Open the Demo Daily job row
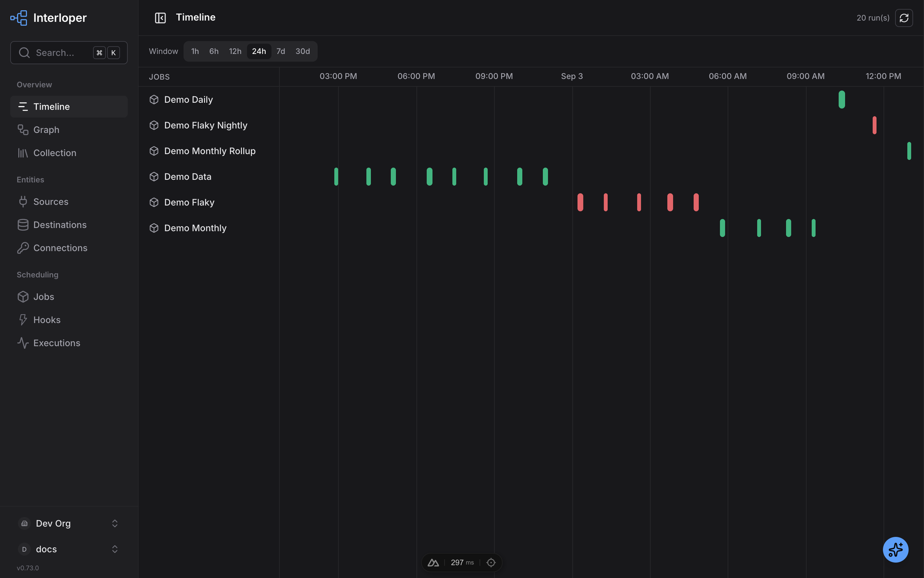This screenshot has height=578, width=924. (209, 100)
